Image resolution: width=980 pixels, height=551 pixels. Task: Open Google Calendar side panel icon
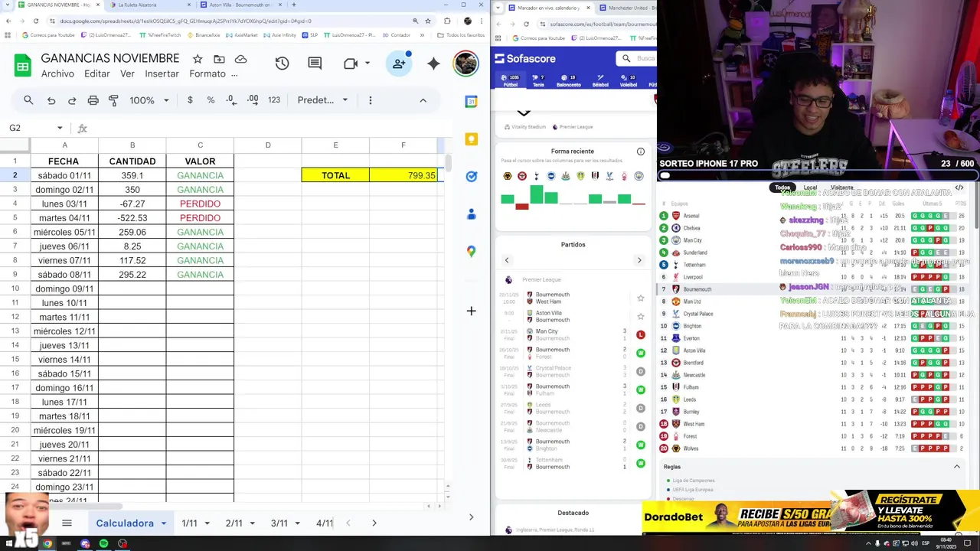[x=471, y=102]
